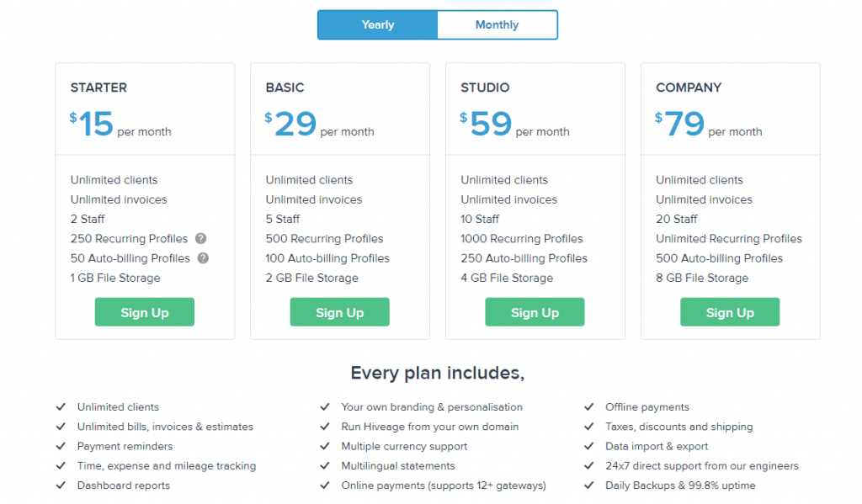
Task: Click the checkmark next to Multiple currency support
Action: click(x=324, y=446)
